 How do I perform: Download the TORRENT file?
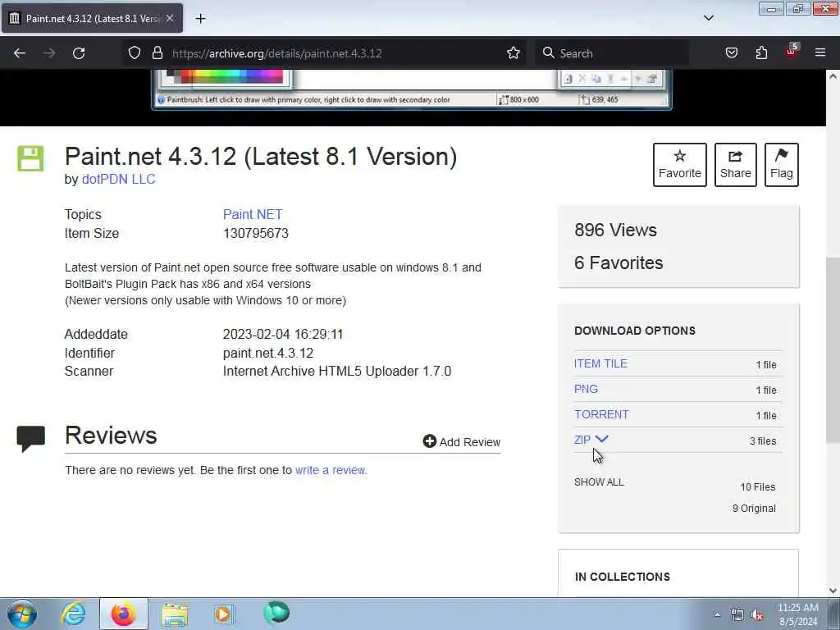(601, 414)
